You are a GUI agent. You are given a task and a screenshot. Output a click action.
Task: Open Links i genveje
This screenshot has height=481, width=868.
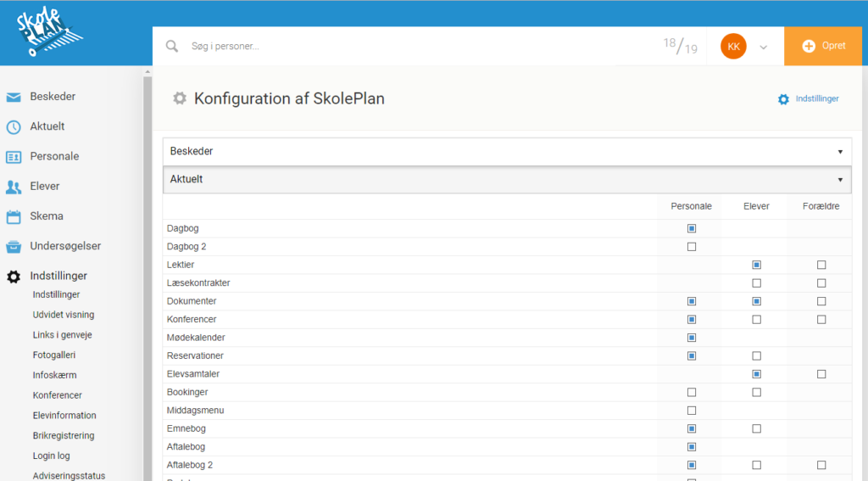62,335
